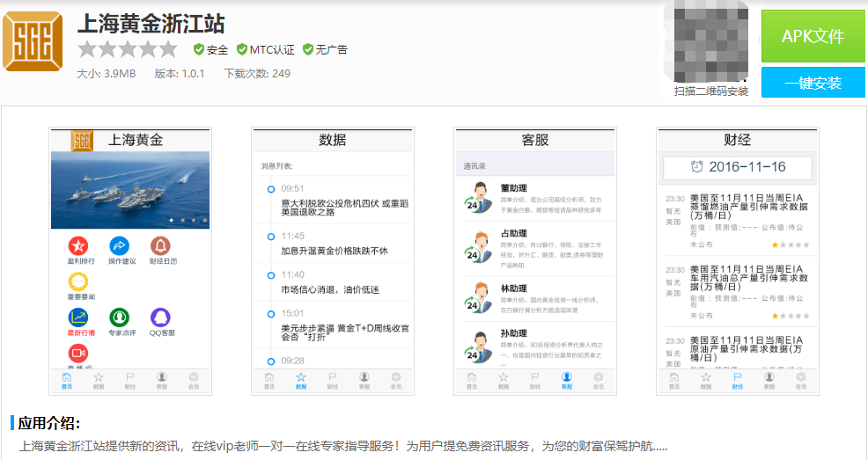Image resolution: width=868 pixels, height=460 pixels.
Task: Click EIA 原油产量引伸需求数据 entry
Action: tap(747, 349)
